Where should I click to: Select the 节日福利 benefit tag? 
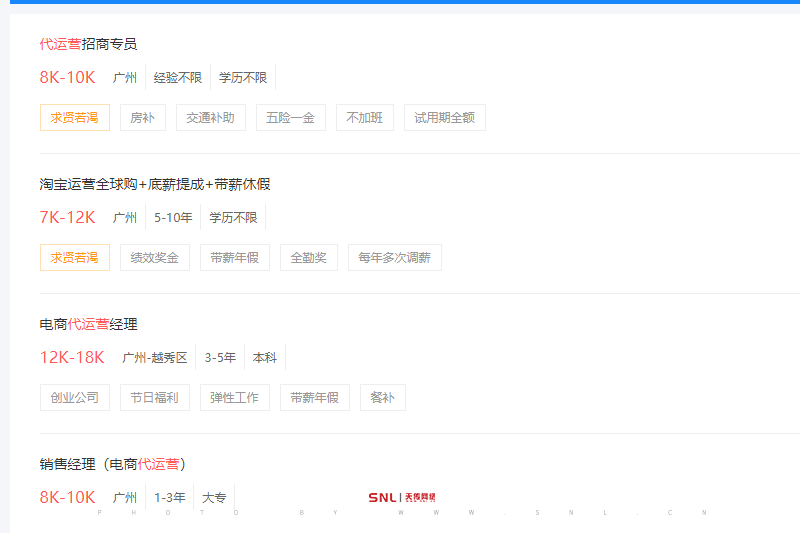click(154, 398)
